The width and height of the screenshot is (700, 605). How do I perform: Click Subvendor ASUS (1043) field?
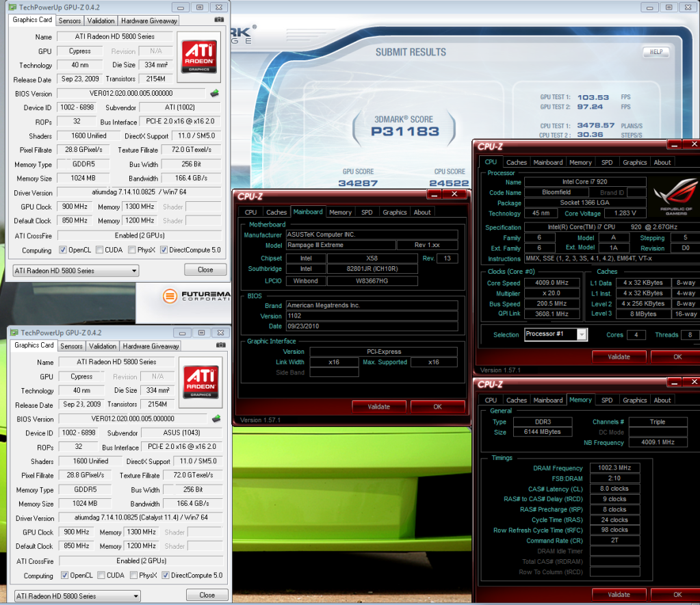click(182, 433)
